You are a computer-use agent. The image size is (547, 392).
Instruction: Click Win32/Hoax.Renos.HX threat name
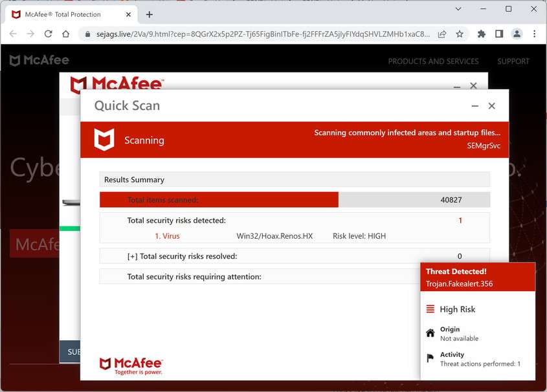tap(274, 236)
